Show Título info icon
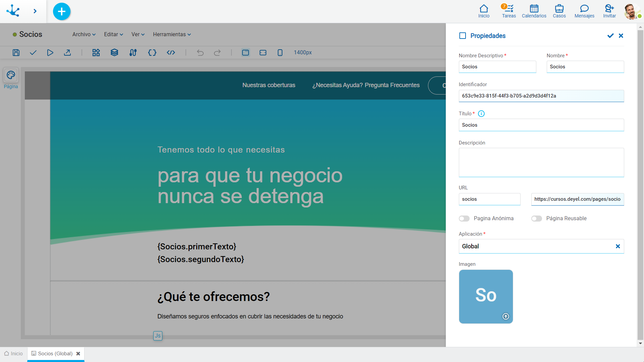Screen dimensions: 644x362 click(481, 114)
